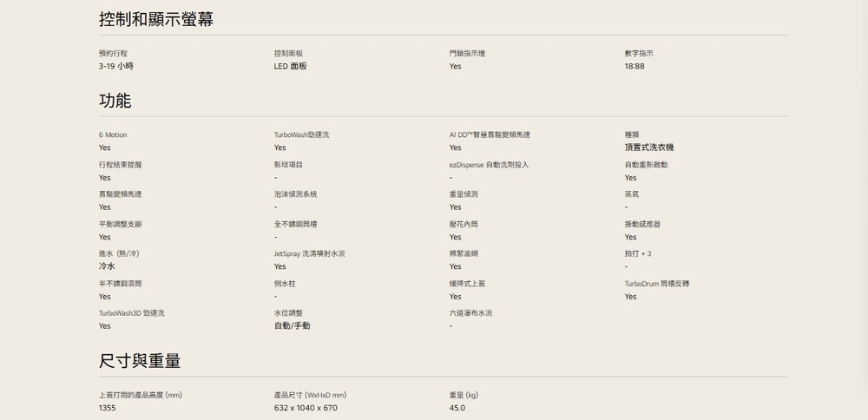Select the 18:88 digital display value
The width and height of the screenshot is (868, 420).
click(x=635, y=67)
